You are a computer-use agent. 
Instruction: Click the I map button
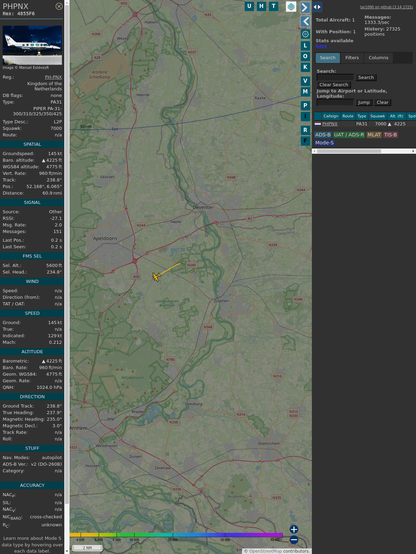[x=305, y=116]
